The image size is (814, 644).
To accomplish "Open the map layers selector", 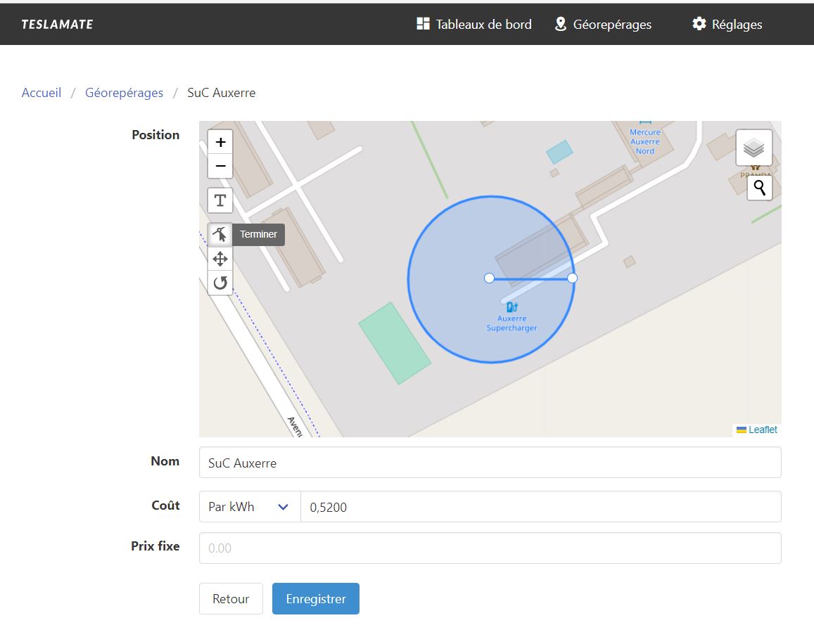I will pyautogui.click(x=753, y=148).
